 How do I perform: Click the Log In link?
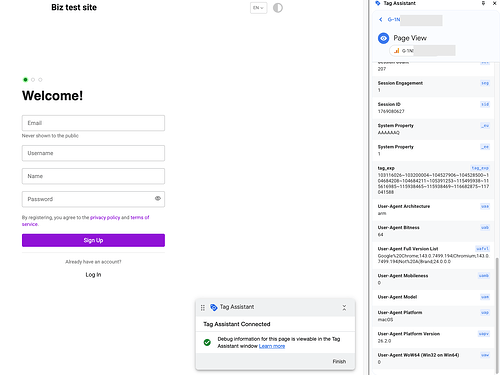click(x=93, y=275)
